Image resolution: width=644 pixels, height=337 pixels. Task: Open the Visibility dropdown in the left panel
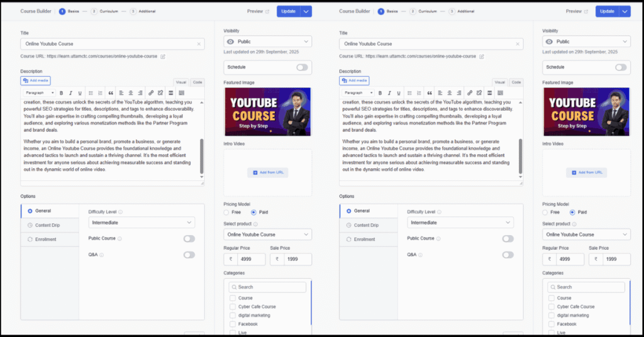click(267, 41)
